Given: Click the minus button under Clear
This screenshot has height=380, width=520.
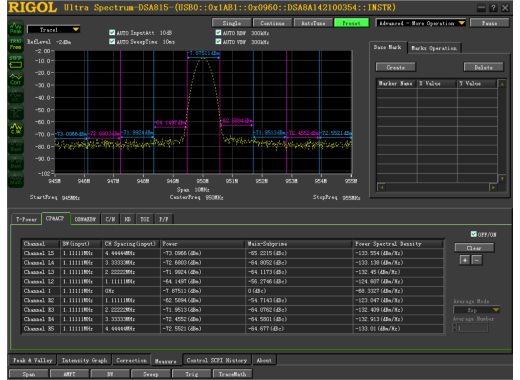Looking at the screenshot, I should tap(477, 260).
